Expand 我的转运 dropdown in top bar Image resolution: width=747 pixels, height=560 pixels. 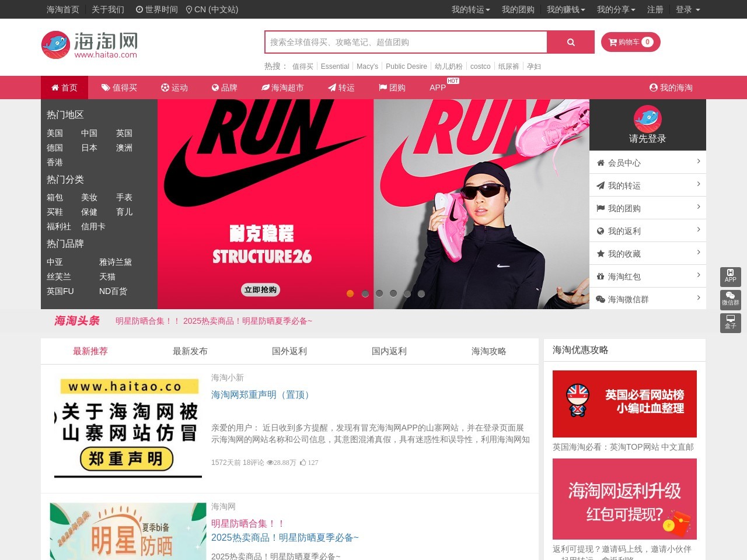(x=470, y=9)
